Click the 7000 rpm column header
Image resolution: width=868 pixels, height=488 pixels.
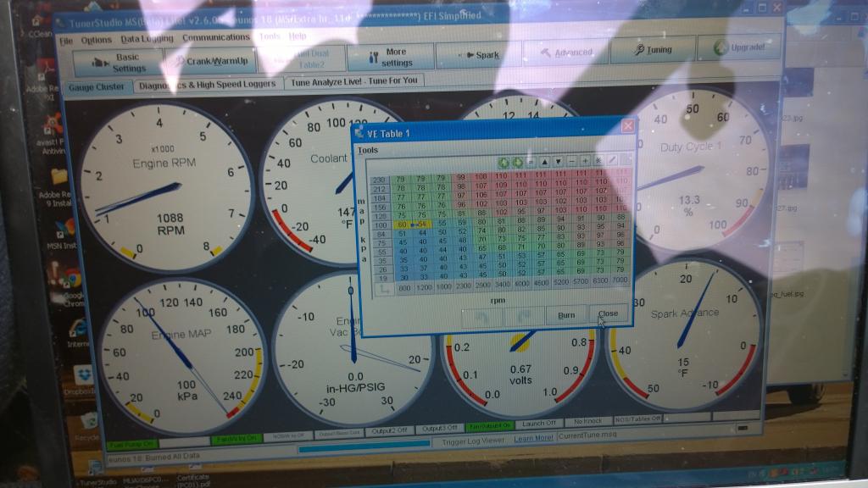point(620,280)
